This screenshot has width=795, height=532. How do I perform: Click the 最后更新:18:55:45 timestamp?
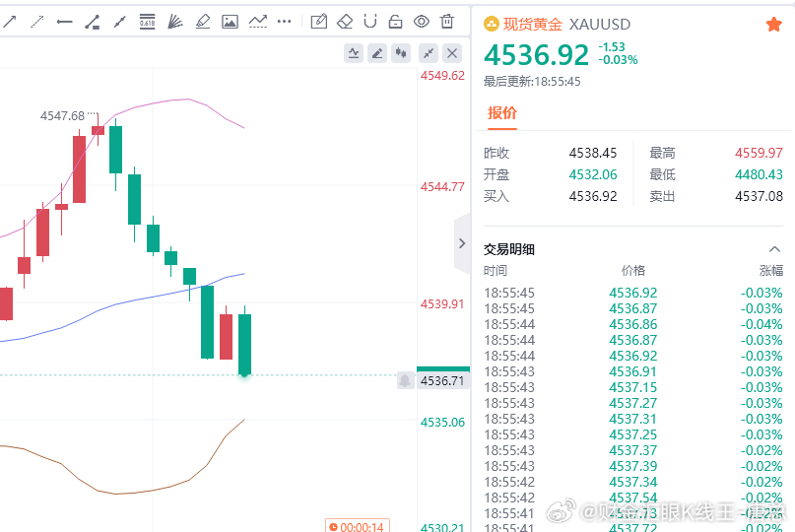[532, 82]
